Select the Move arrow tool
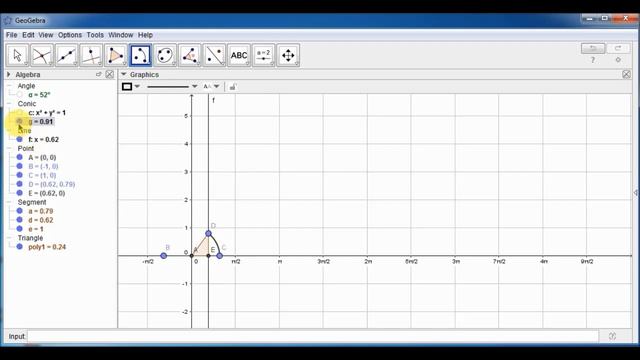The height and width of the screenshot is (360, 640). click(x=17, y=55)
